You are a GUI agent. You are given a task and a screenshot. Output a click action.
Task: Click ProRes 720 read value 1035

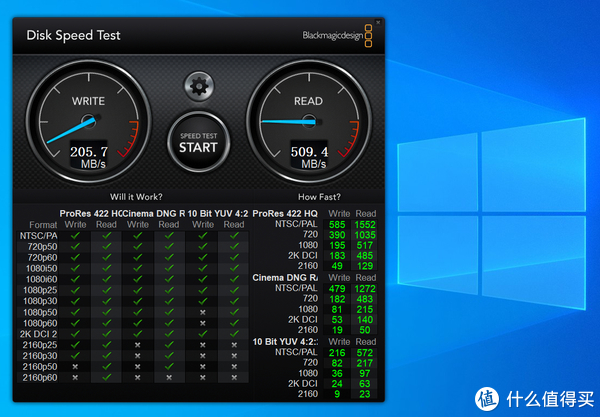[x=365, y=235]
